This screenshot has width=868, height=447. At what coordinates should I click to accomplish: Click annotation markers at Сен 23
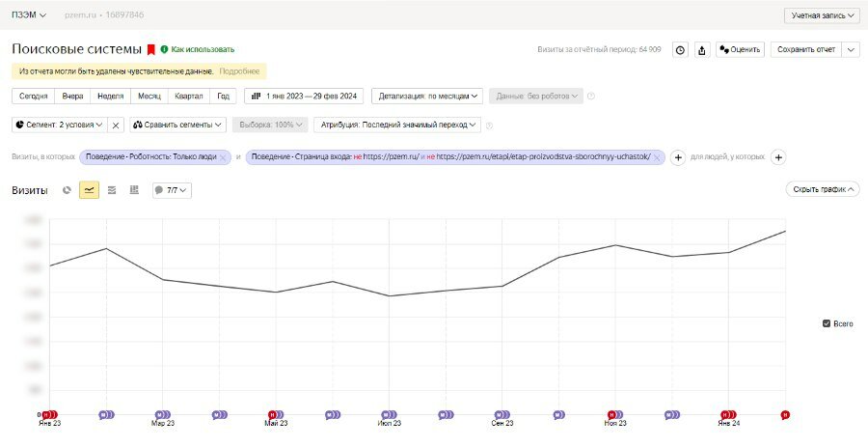[x=502, y=414]
